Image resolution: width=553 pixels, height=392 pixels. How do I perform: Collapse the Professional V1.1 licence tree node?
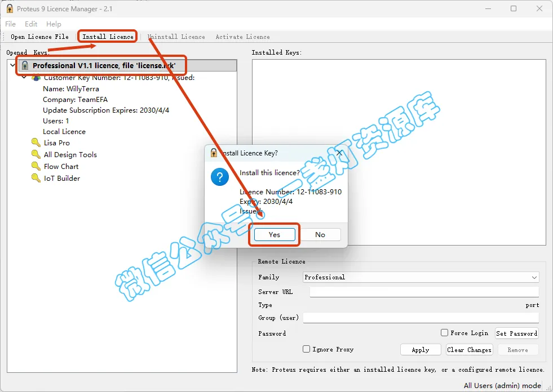[13, 65]
